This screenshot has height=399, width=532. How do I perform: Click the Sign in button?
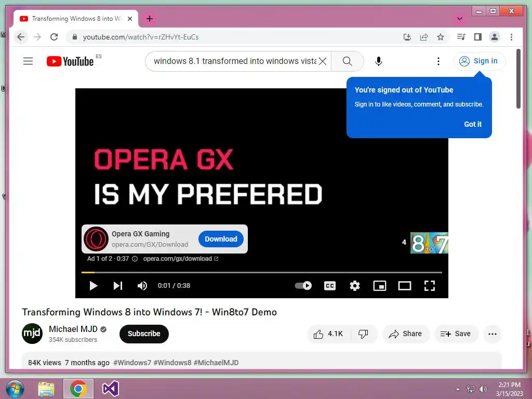pos(479,61)
